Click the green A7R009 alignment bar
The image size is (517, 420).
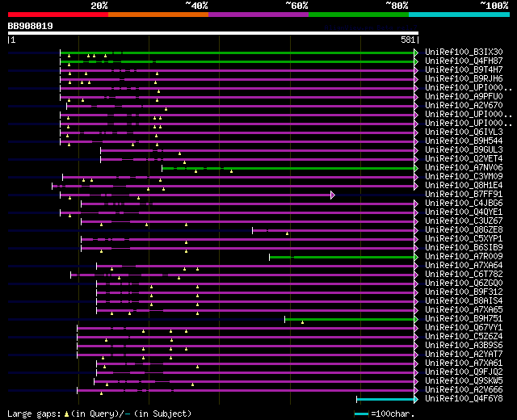point(342,258)
